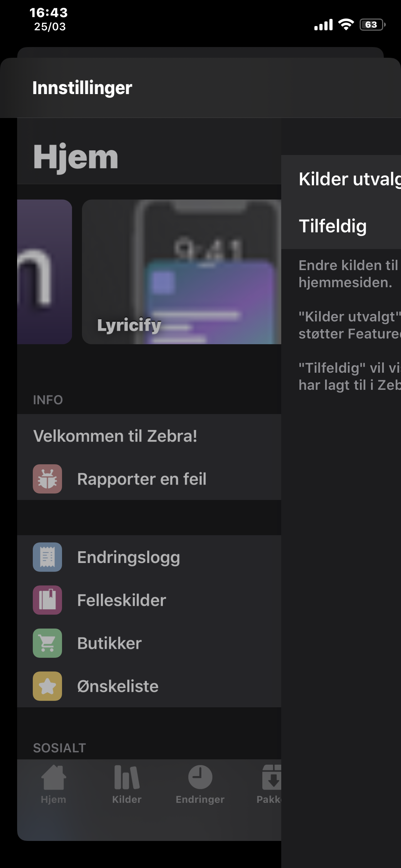The height and width of the screenshot is (868, 401).
Task: Select the Hjem house tab icon
Action: click(x=53, y=777)
